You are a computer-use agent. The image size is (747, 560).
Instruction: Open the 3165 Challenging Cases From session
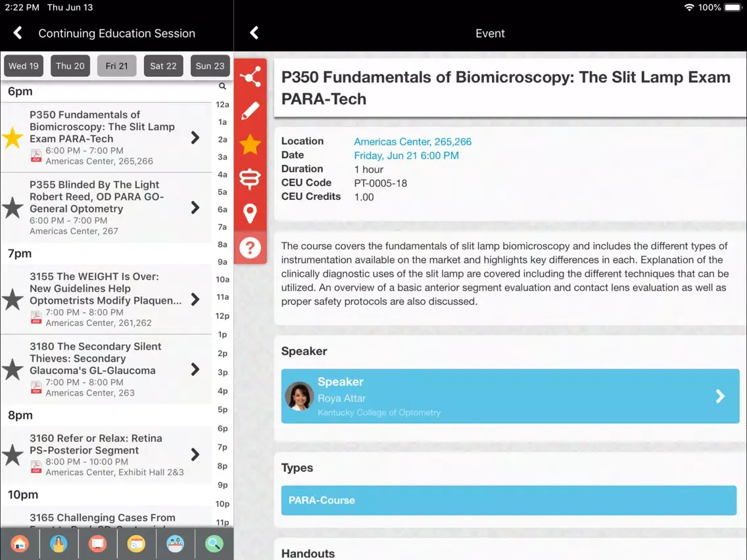(107, 518)
